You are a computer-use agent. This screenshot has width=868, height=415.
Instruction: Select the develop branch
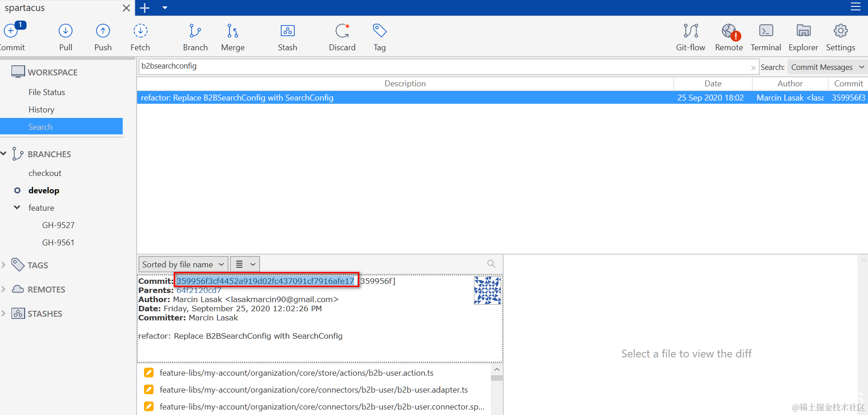(x=44, y=191)
